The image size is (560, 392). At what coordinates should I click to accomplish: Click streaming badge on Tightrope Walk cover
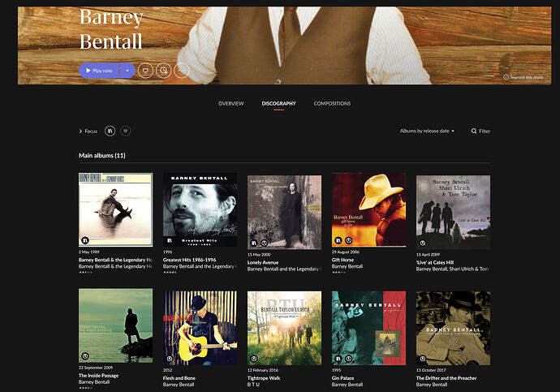(254, 359)
